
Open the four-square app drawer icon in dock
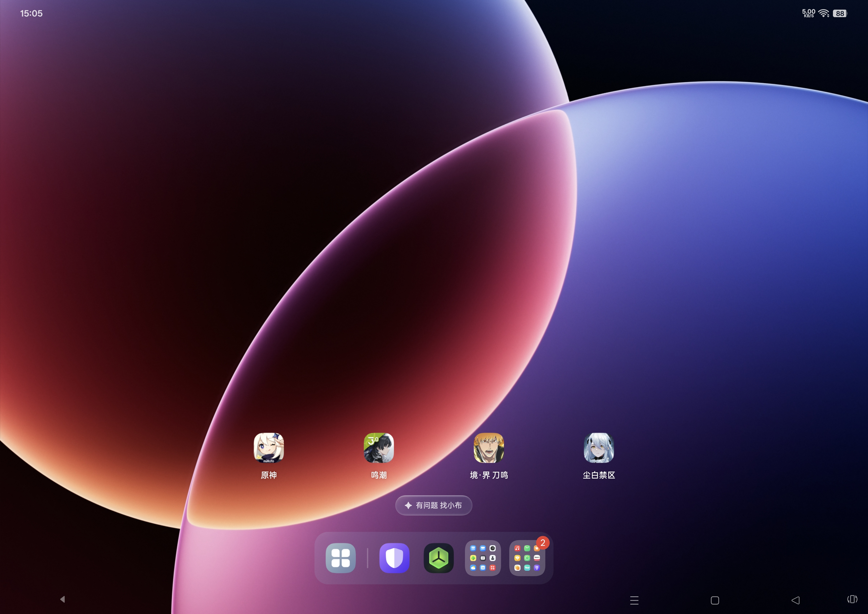(340, 558)
